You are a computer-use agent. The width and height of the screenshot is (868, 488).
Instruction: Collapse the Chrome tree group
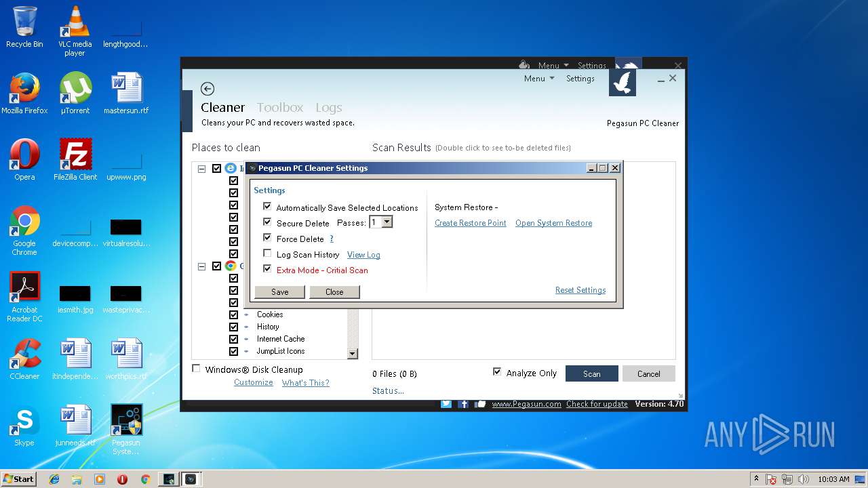pos(201,266)
